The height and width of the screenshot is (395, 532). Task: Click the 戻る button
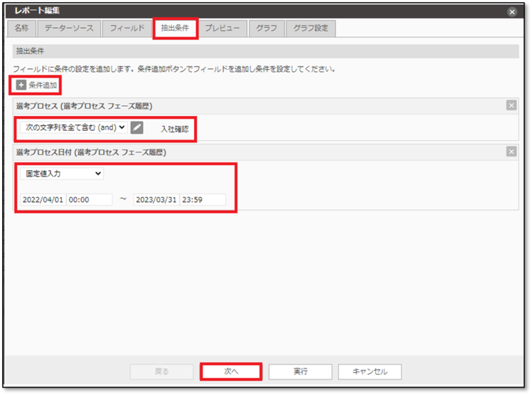[162, 371]
